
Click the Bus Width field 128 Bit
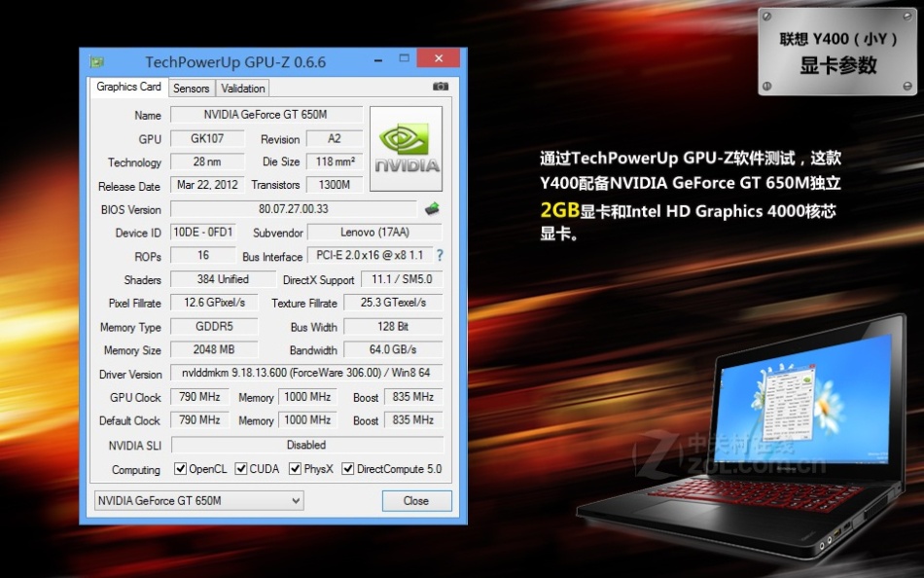[393, 326]
